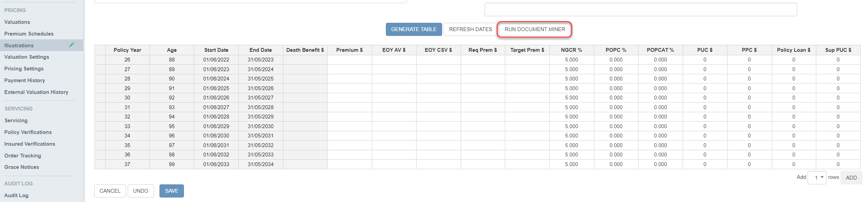Click the green pencil icon beside Illustrations
Screen dimensions: 868x202
(71, 45)
